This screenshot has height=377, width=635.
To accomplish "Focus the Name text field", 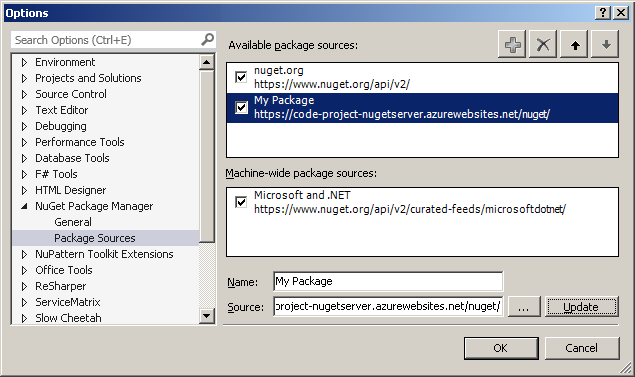I will pos(388,281).
